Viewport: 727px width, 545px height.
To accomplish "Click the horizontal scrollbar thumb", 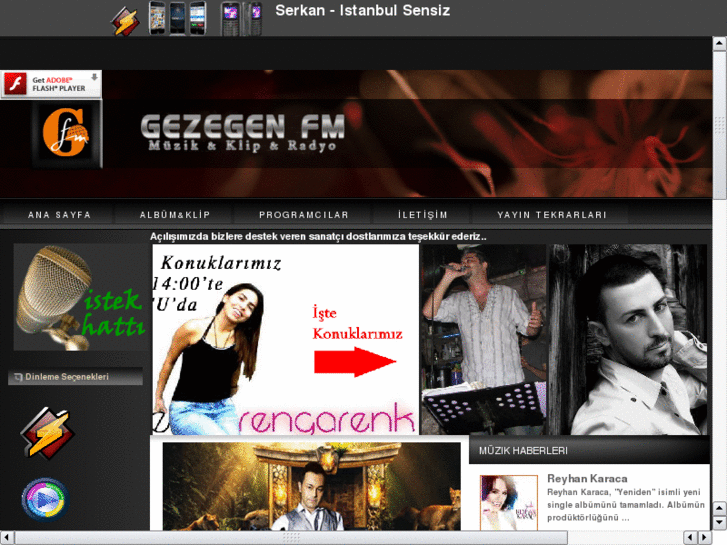I will click(x=291, y=538).
